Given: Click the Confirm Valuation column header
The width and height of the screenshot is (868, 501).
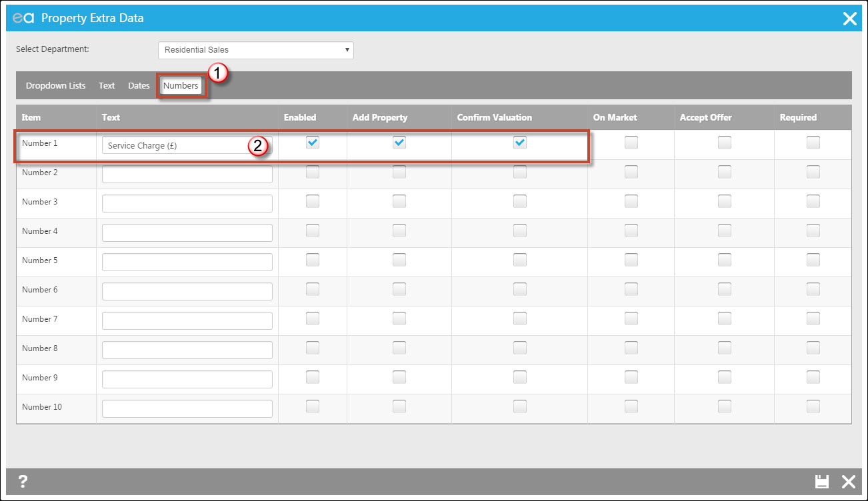Looking at the screenshot, I should coord(495,117).
